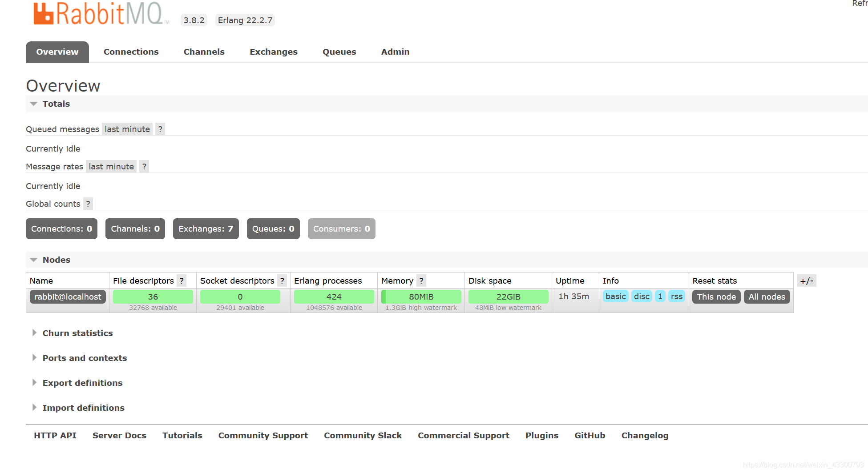
Task: Open help for Queued messages
Action: 160,129
